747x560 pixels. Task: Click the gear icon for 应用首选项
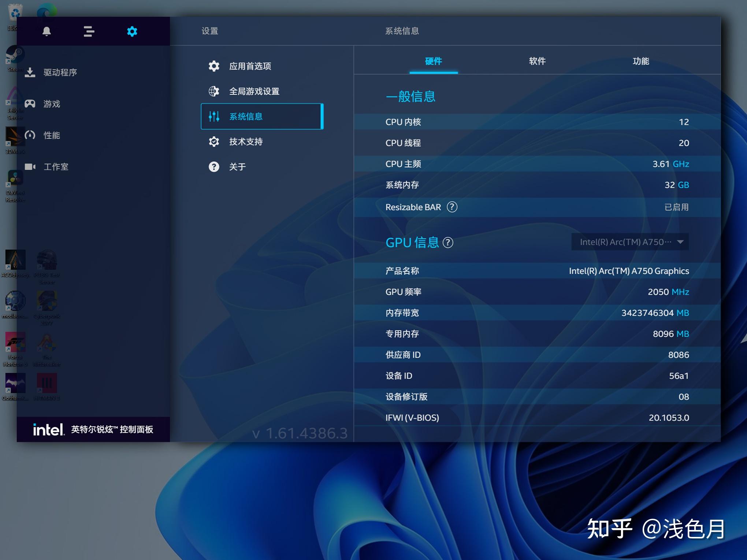[x=214, y=66]
